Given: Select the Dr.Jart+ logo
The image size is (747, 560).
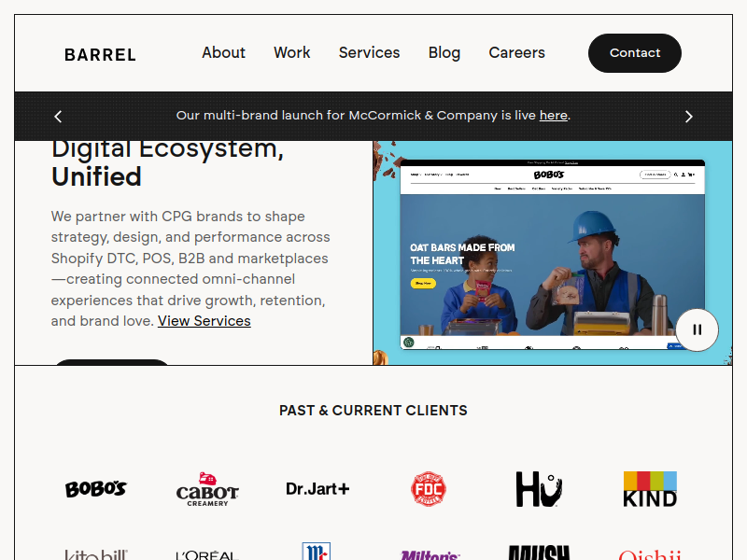Looking at the screenshot, I should coord(317,488).
